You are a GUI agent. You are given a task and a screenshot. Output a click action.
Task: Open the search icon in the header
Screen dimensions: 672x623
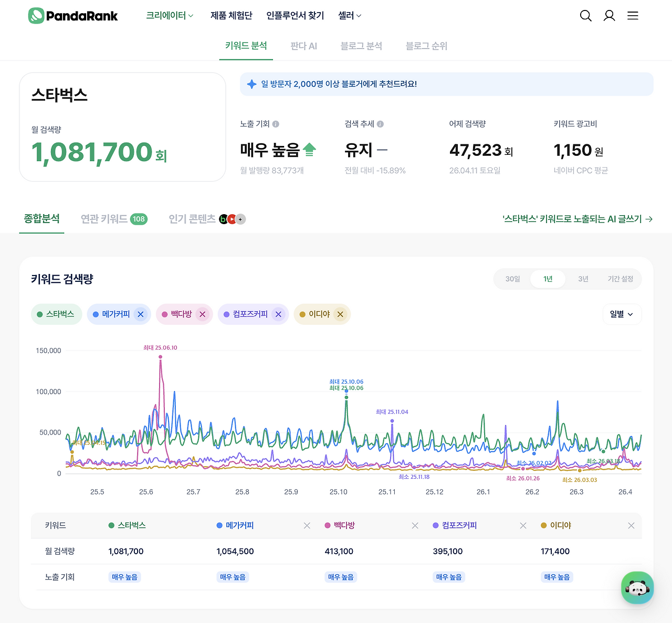point(585,16)
